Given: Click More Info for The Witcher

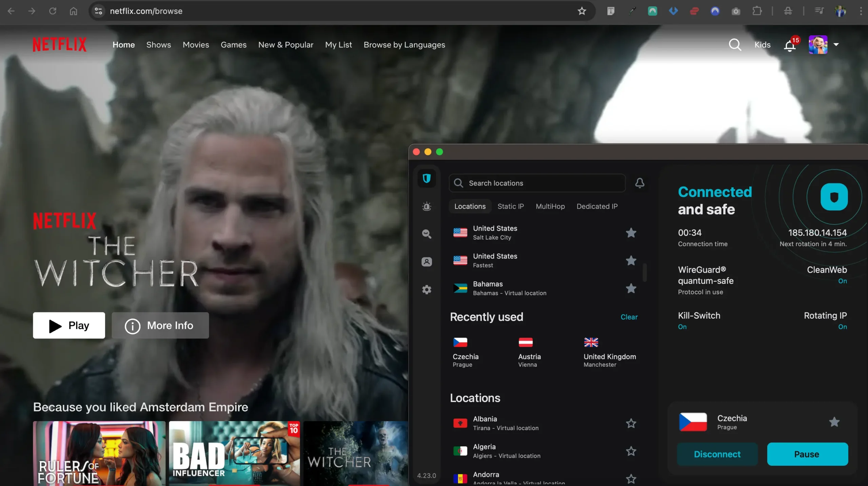Looking at the screenshot, I should tap(160, 325).
